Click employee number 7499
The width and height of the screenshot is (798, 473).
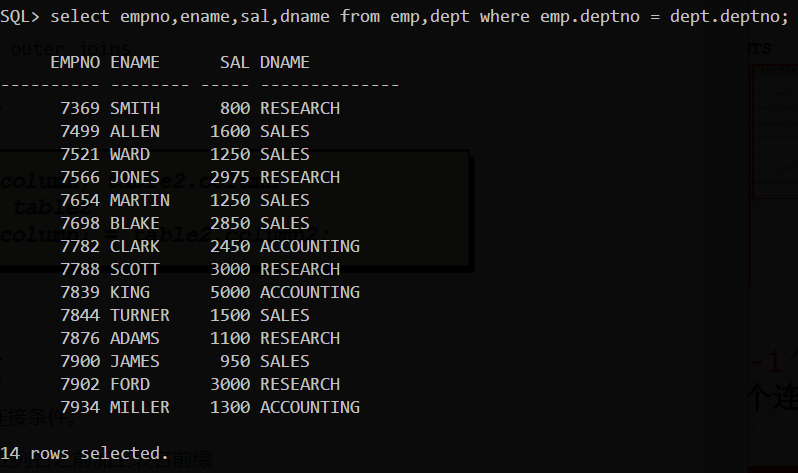click(80, 131)
